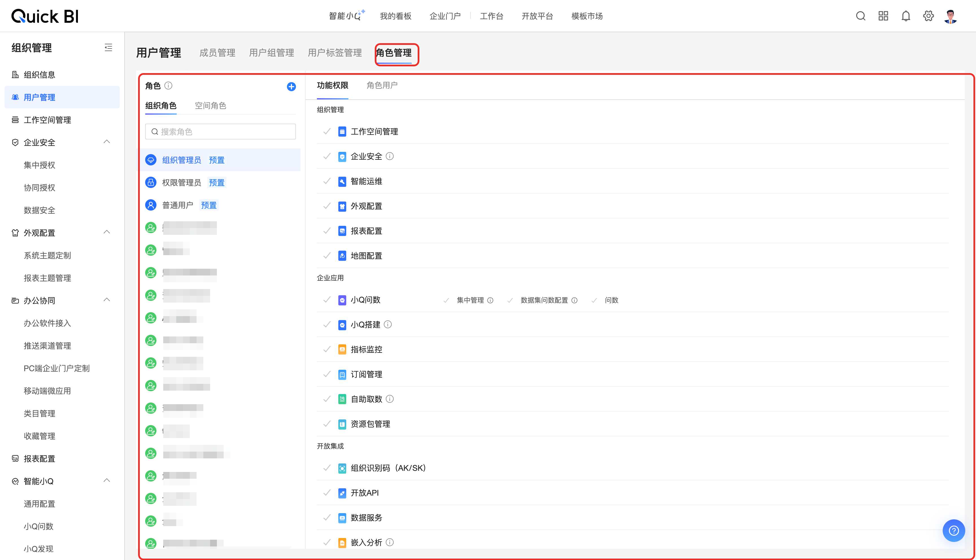Collapse the 外观配置 sidebar section
976x560 pixels.
click(107, 232)
